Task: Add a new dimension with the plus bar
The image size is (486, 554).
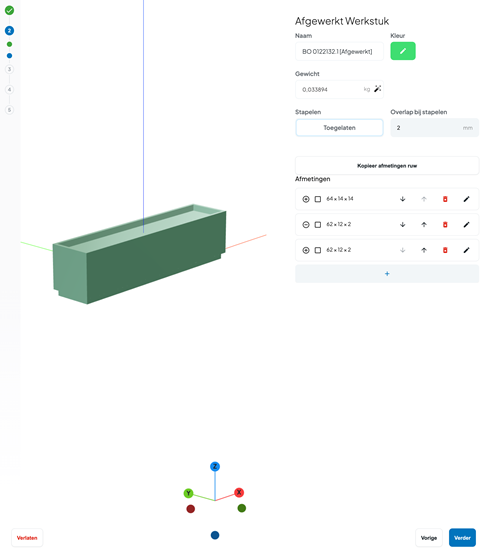Action: [387, 273]
